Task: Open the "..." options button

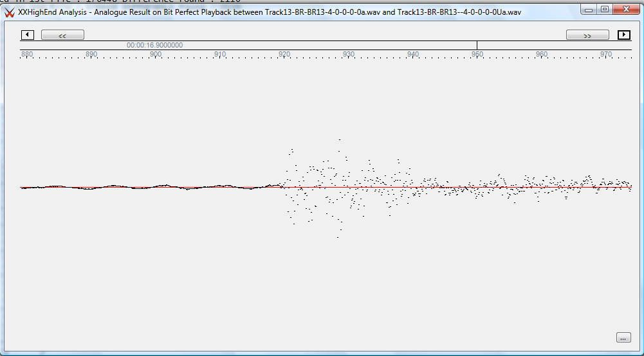Action: pyautogui.click(x=623, y=337)
